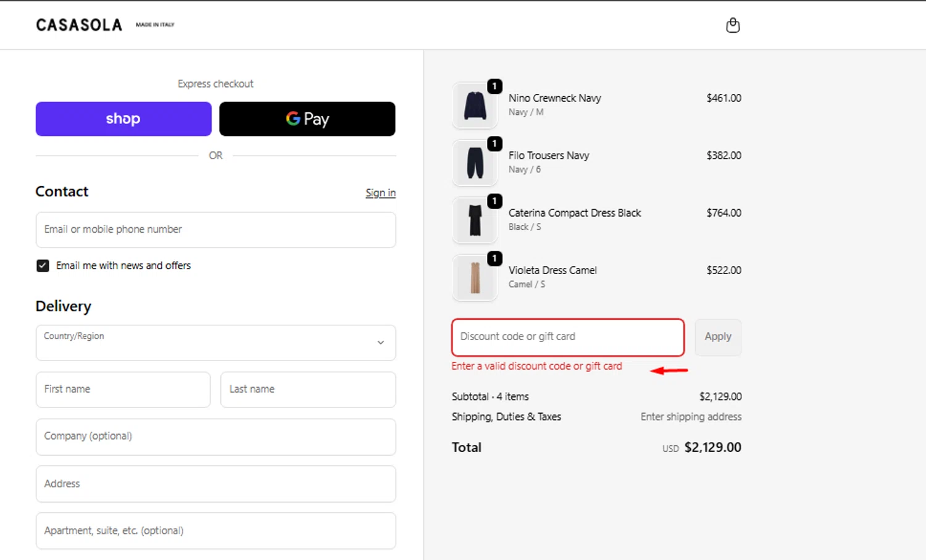Select the Shipping, Duties & Taxes label
This screenshot has width=926, height=560.
tap(506, 417)
